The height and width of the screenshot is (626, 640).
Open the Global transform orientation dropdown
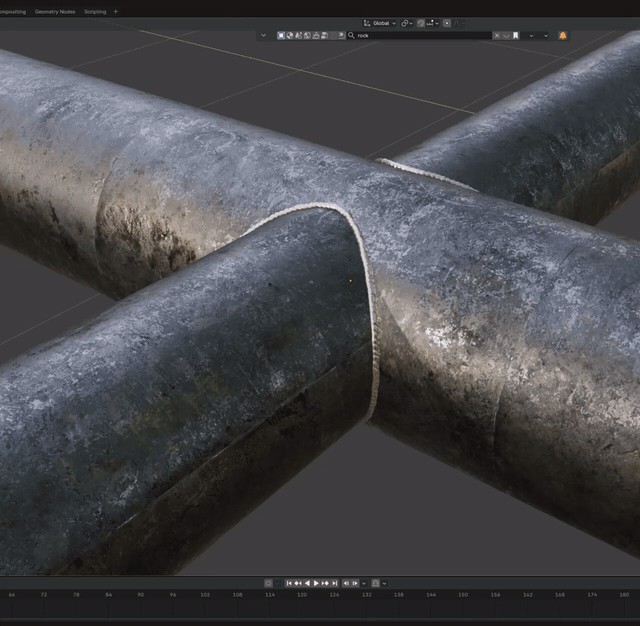(380, 23)
